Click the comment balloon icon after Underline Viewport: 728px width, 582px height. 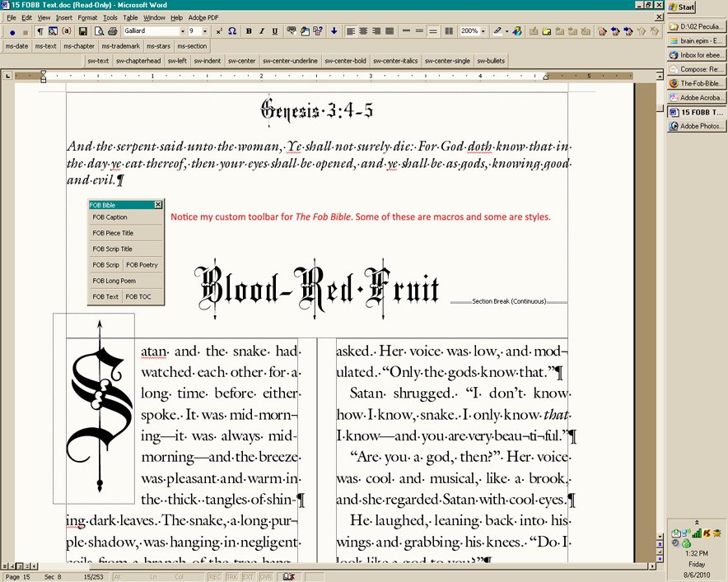coord(292,31)
